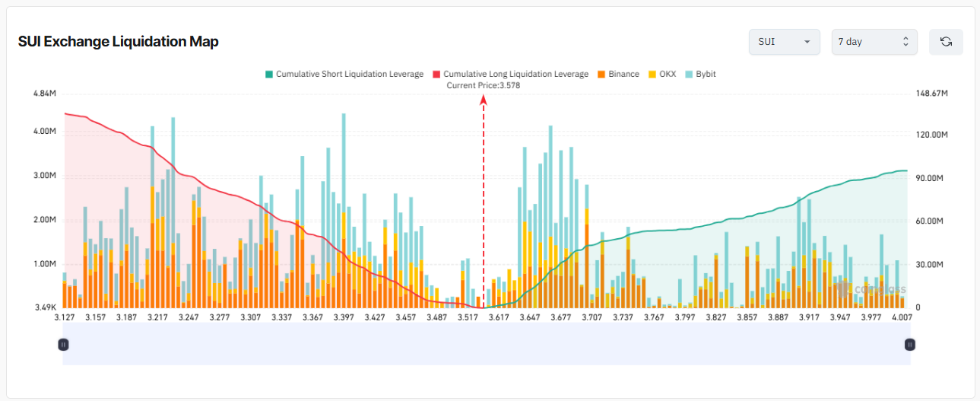Click the 3.127 price axis label
Viewport: 980px width, 401px height.
pos(64,317)
